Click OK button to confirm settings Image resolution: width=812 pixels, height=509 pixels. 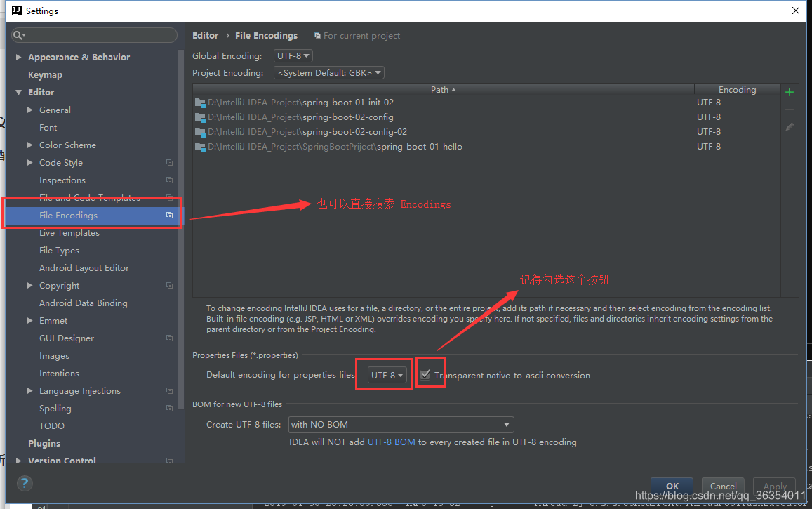(672, 486)
